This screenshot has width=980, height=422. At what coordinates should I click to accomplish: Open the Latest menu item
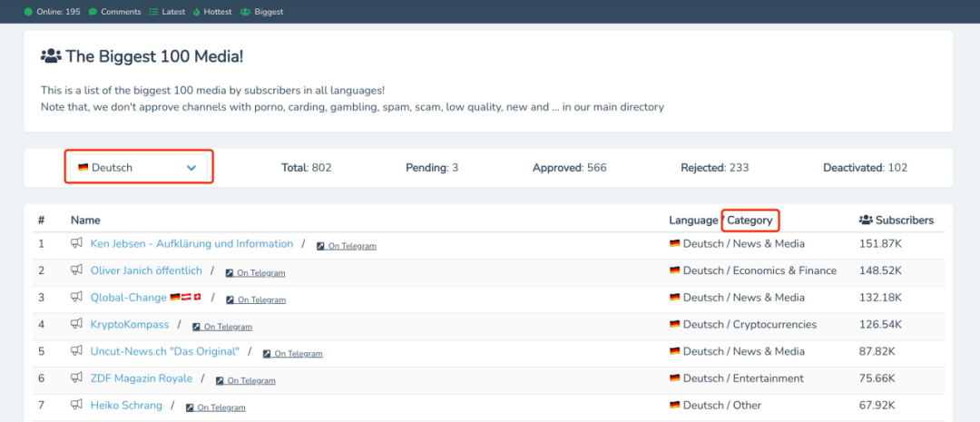coord(174,12)
